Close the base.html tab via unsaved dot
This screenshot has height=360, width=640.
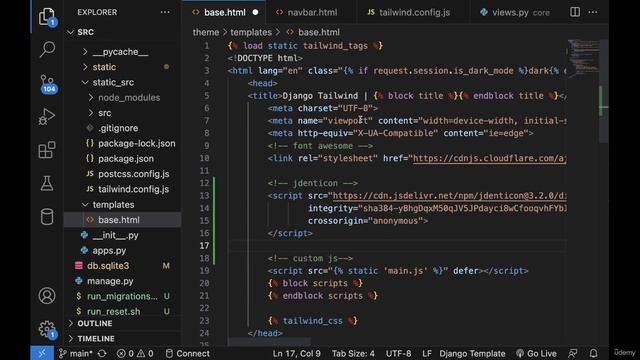pos(255,13)
